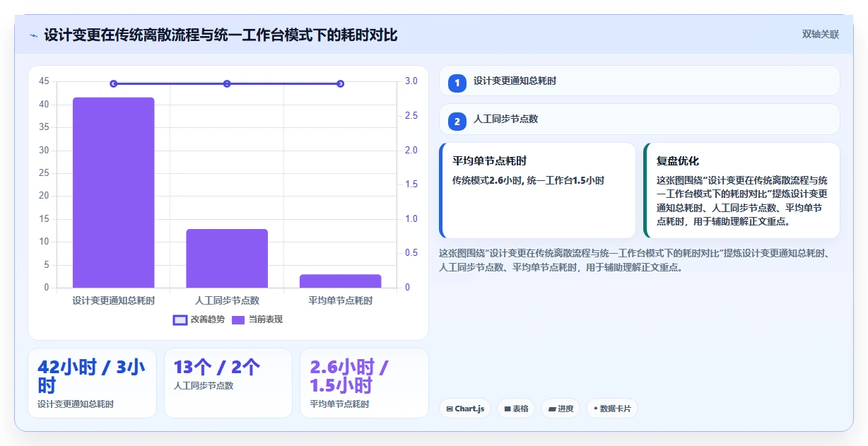
Task: Click the 双轴关联 label in header
Action: point(820,35)
